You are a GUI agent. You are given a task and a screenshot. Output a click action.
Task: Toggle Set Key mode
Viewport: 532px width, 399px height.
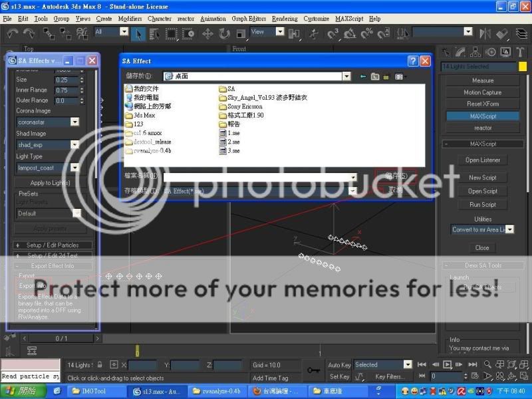point(339,376)
